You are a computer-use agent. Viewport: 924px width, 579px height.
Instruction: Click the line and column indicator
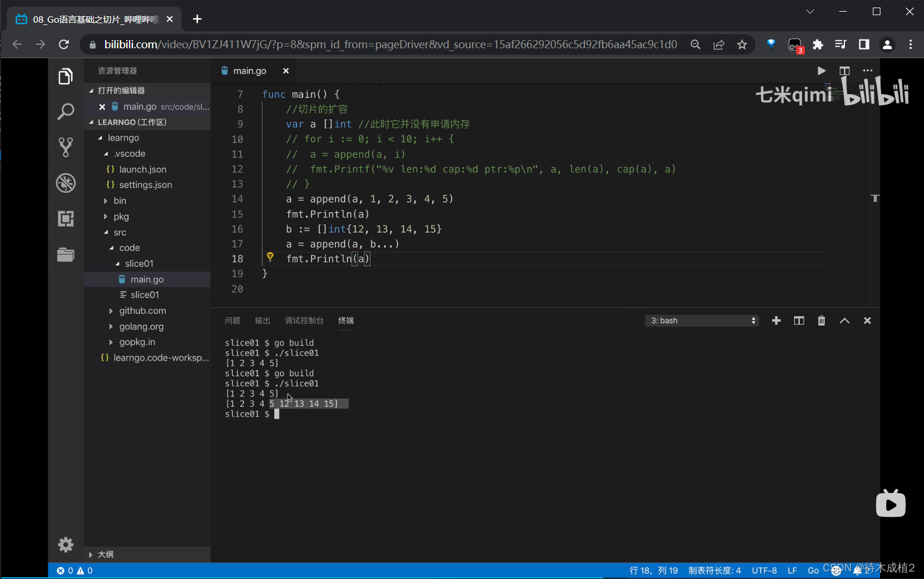click(654, 571)
